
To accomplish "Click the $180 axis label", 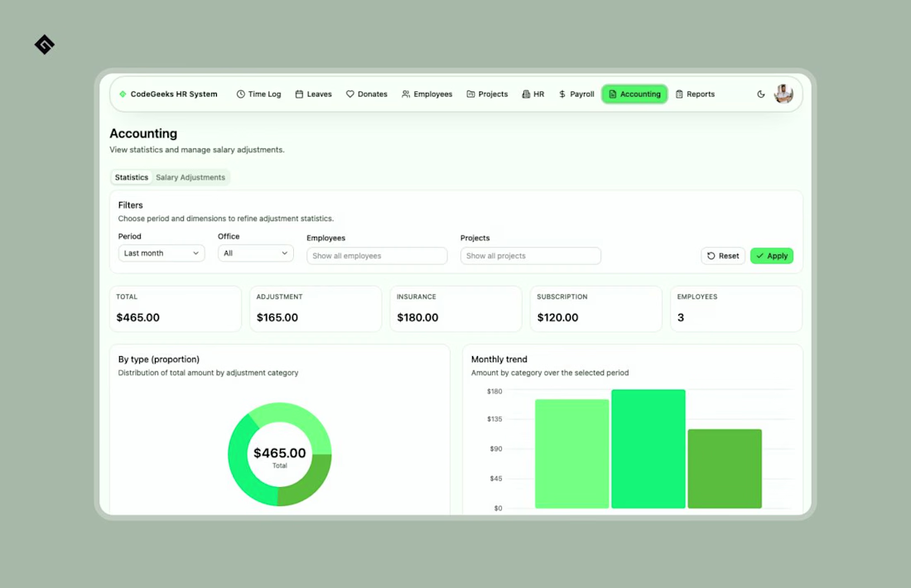I will tap(494, 392).
